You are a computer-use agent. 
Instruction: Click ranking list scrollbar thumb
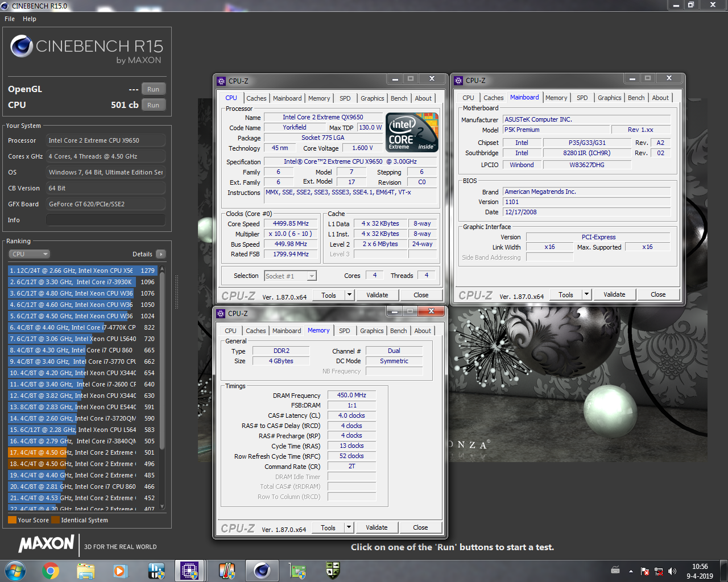(x=162, y=361)
